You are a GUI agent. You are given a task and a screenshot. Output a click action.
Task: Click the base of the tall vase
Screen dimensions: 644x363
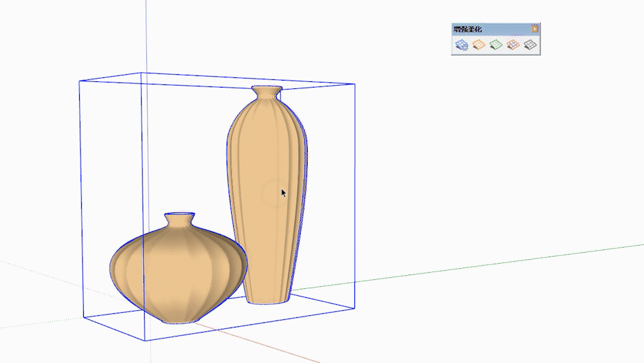(267, 298)
